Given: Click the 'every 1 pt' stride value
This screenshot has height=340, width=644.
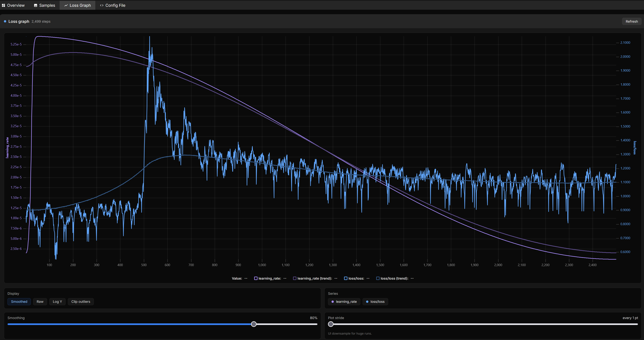Looking at the screenshot, I should pos(630,318).
